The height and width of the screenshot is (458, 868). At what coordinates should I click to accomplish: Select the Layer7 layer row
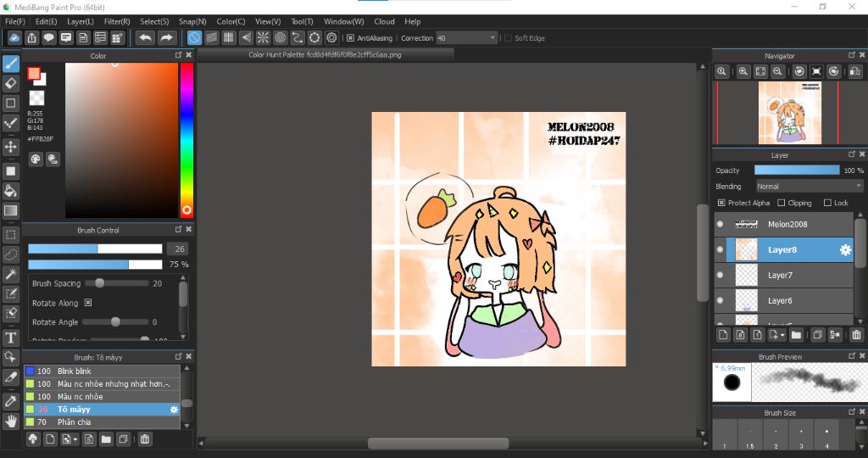pos(784,276)
